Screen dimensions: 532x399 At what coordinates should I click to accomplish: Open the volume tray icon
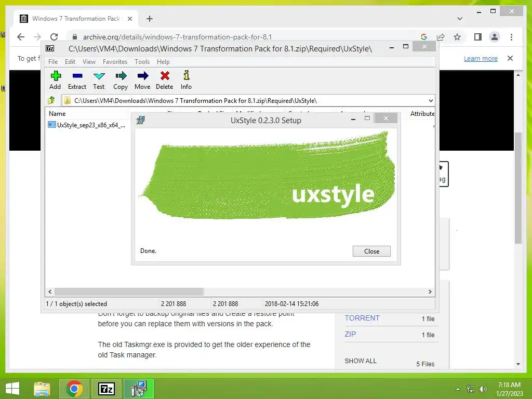coord(483,389)
